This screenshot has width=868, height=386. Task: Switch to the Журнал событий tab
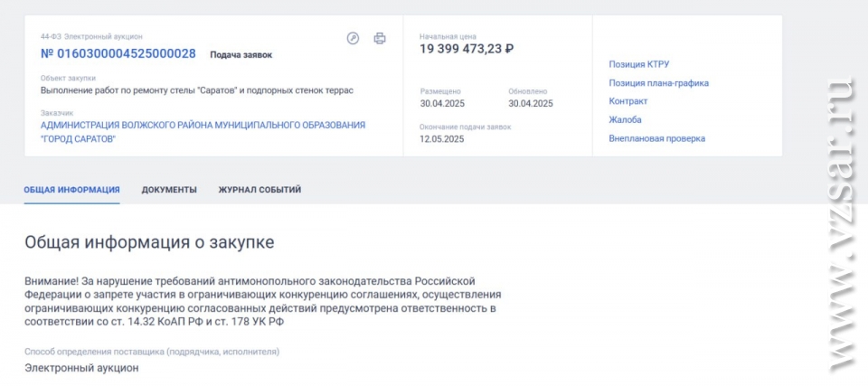259,190
